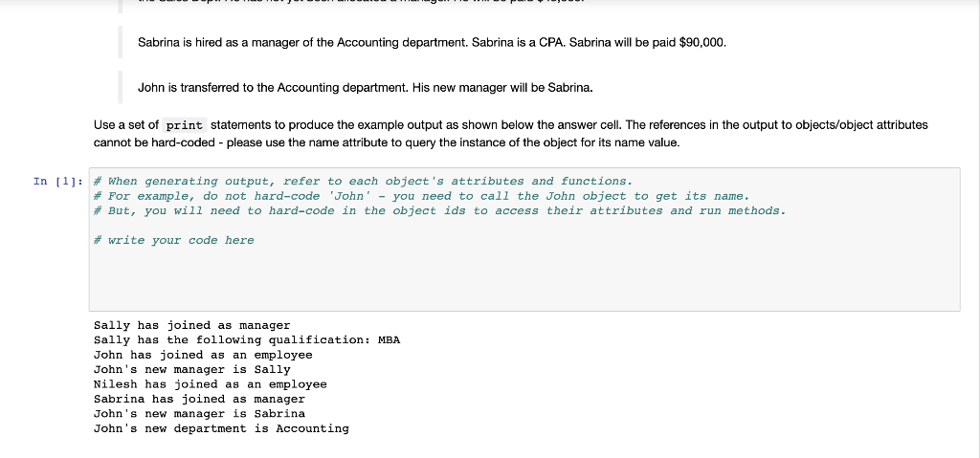This screenshot has height=458, width=980.
Task: Click the gray quote bar beside John transfer paragraph
Action: [120, 87]
